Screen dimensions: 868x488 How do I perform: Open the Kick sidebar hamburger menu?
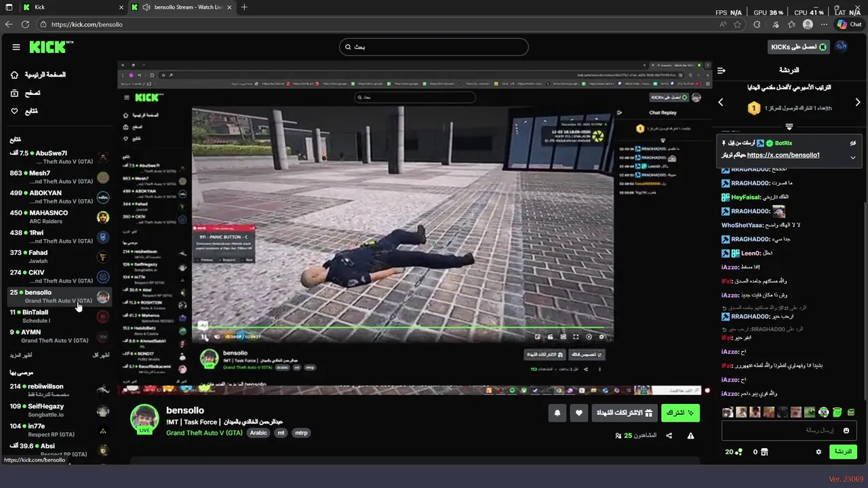pyautogui.click(x=16, y=47)
